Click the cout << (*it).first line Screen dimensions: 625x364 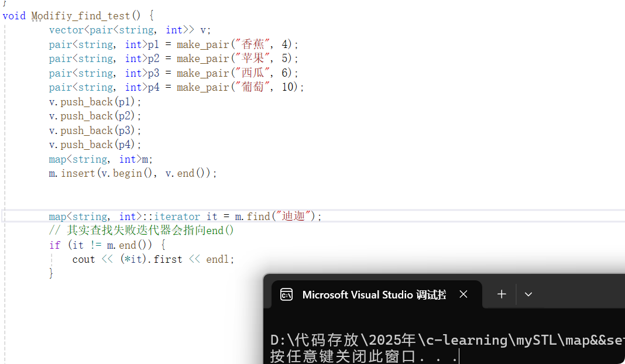(x=153, y=260)
